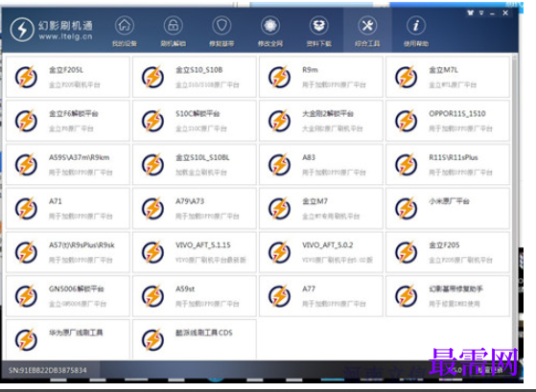Open the 小米原厂平台 icon
The image size is (536, 392).
[x=407, y=208]
